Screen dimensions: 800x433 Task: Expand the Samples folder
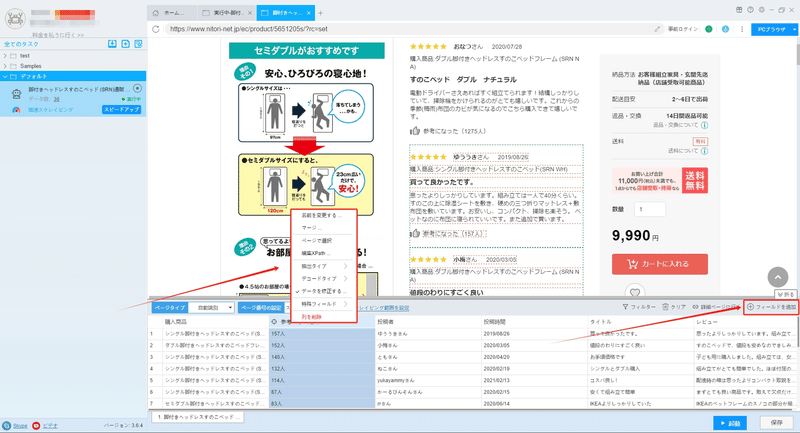pos(5,66)
